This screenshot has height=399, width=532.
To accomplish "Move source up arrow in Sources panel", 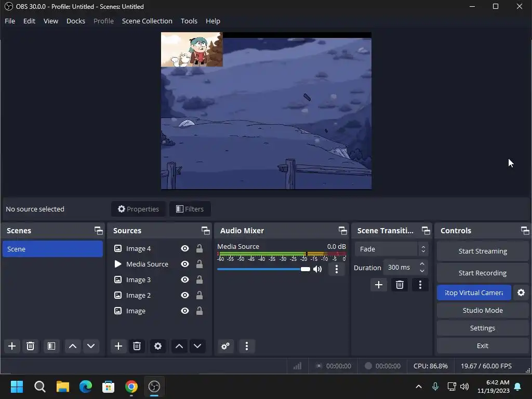I will [x=179, y=346].
